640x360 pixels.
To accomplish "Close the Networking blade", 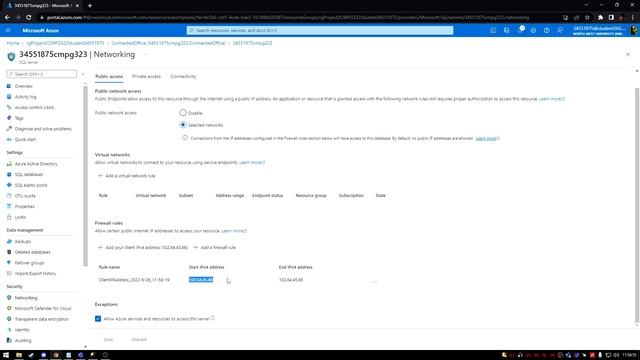I will 628,54.
